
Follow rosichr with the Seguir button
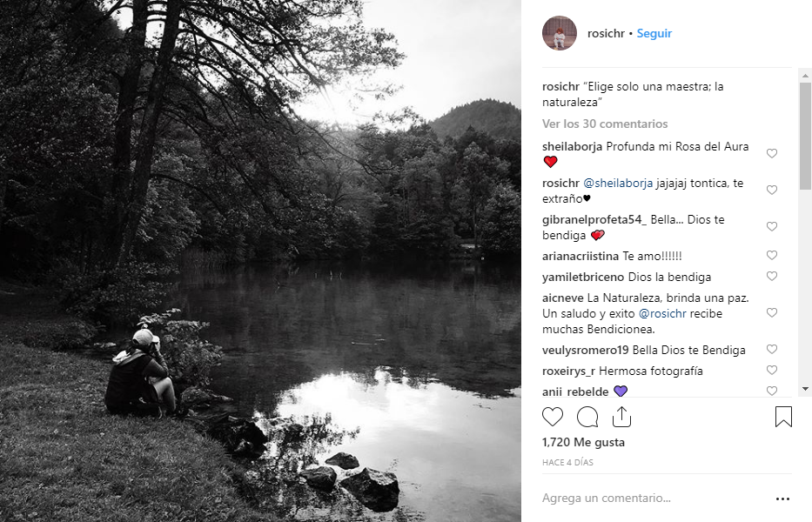point(654,33)
